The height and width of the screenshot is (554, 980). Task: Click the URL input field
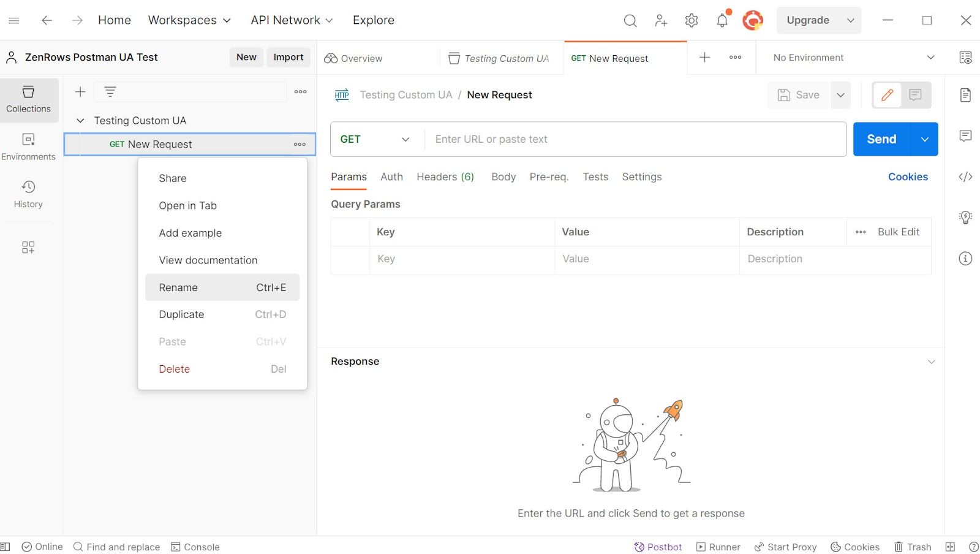coord(636,139)
